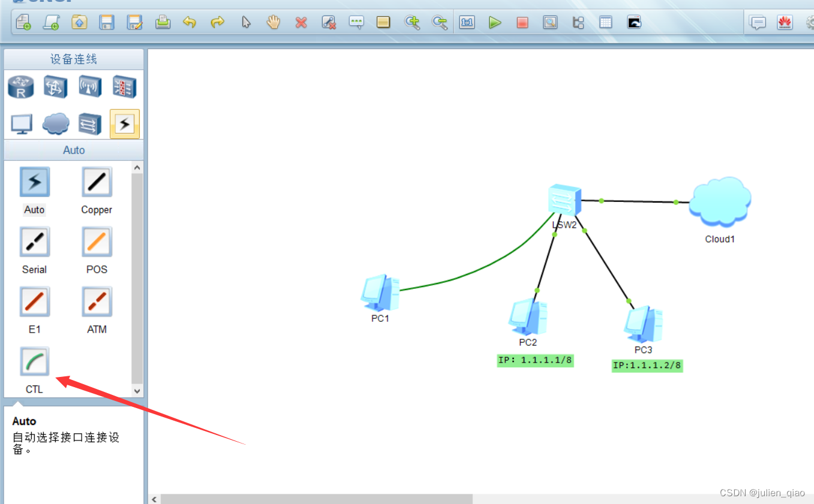Click up arrow of cable list scrollbar
Screen dimensions: 814x504
click(137, 168)
